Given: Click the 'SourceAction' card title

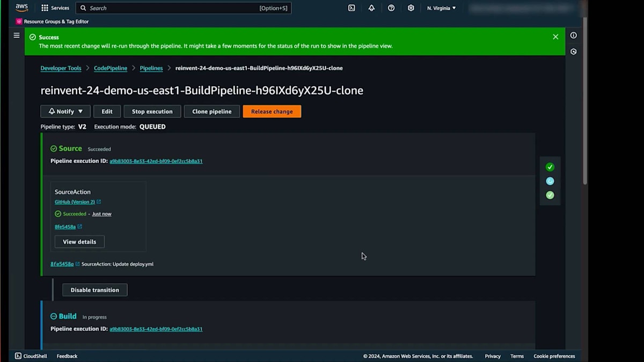Looking at the screenshot, I should click(72, 192).
